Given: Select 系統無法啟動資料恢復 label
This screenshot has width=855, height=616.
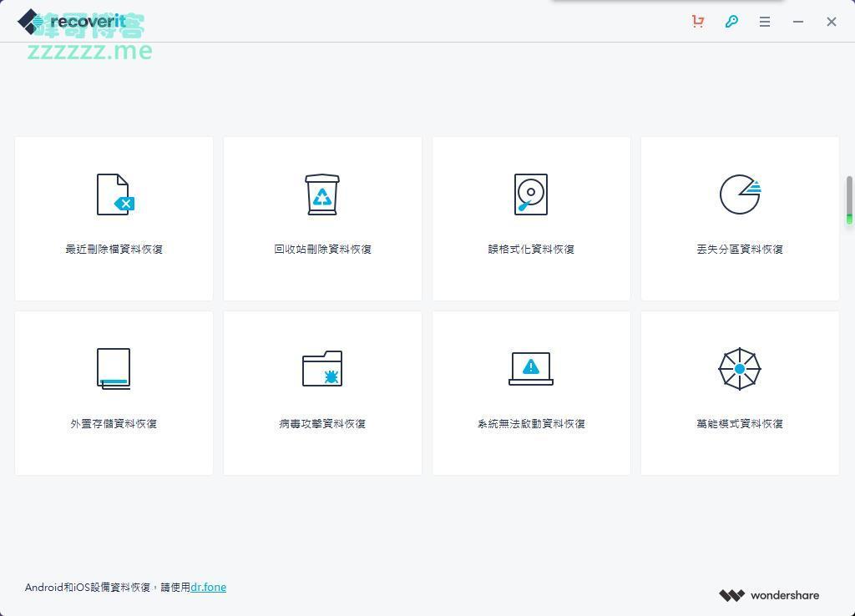Looking at the screenshot, I should tap(531, 423).
